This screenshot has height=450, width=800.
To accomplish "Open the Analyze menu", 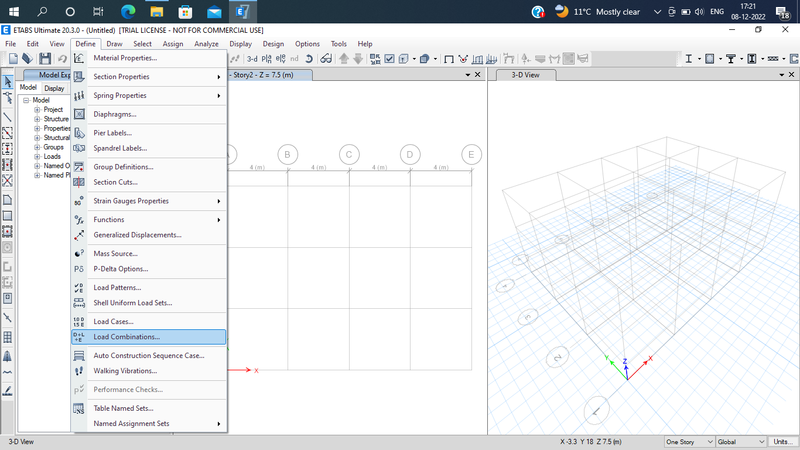I will coord(206,44).
